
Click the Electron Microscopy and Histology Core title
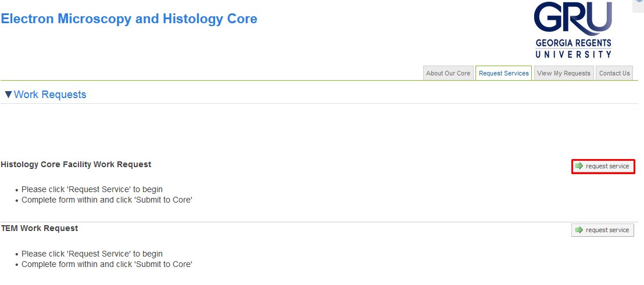(129, 19)
